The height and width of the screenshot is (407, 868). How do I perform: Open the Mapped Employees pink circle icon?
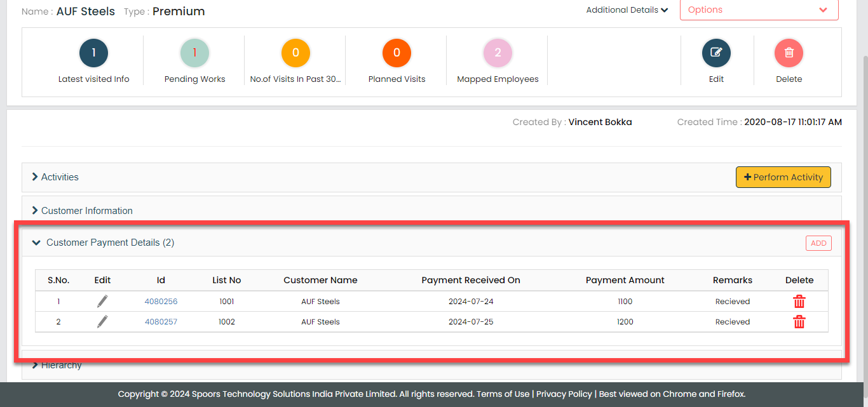click(498, 53)
